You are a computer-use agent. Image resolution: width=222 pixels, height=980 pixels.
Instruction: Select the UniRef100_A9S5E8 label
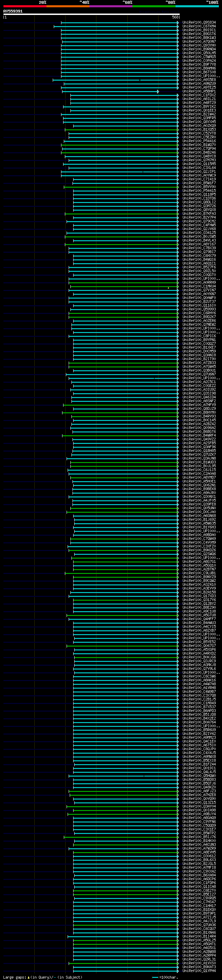[199, 80]
